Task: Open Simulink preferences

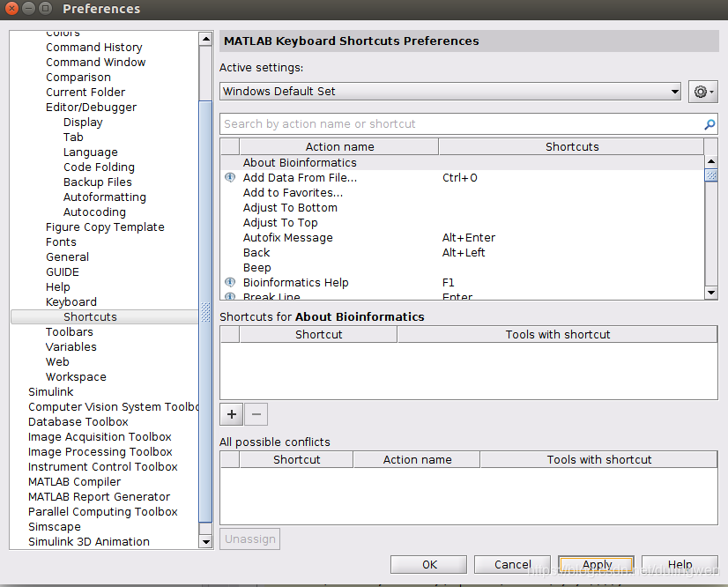Action: (50, 392)
